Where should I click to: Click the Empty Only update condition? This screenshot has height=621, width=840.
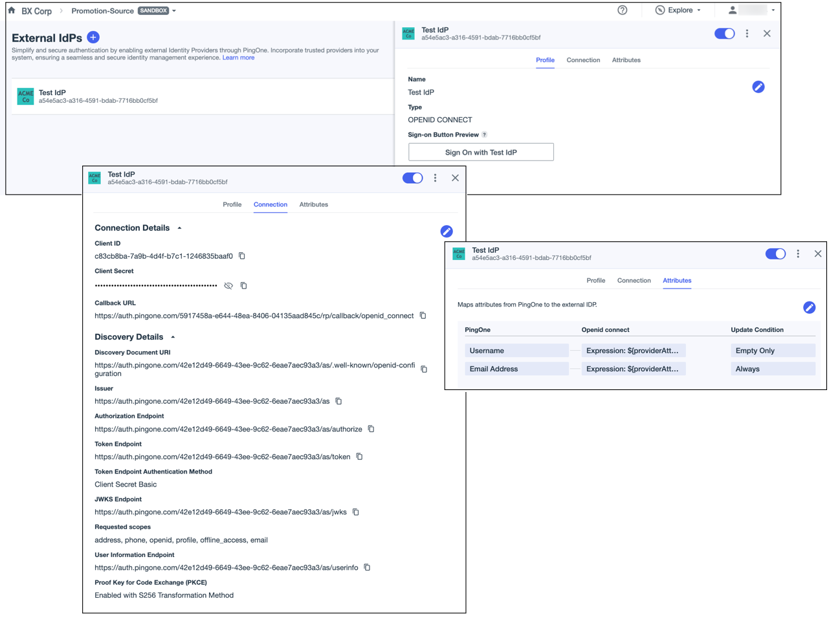(773, 351)
